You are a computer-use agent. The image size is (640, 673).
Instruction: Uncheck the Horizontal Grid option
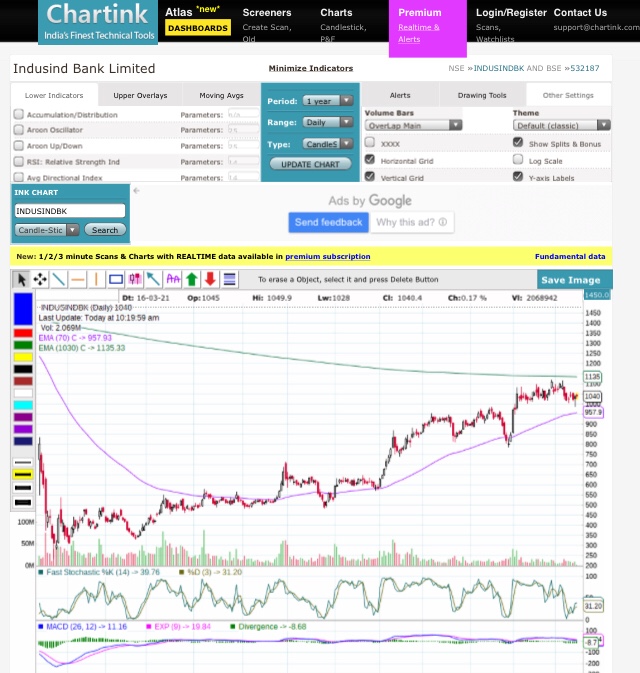point(370,160)
